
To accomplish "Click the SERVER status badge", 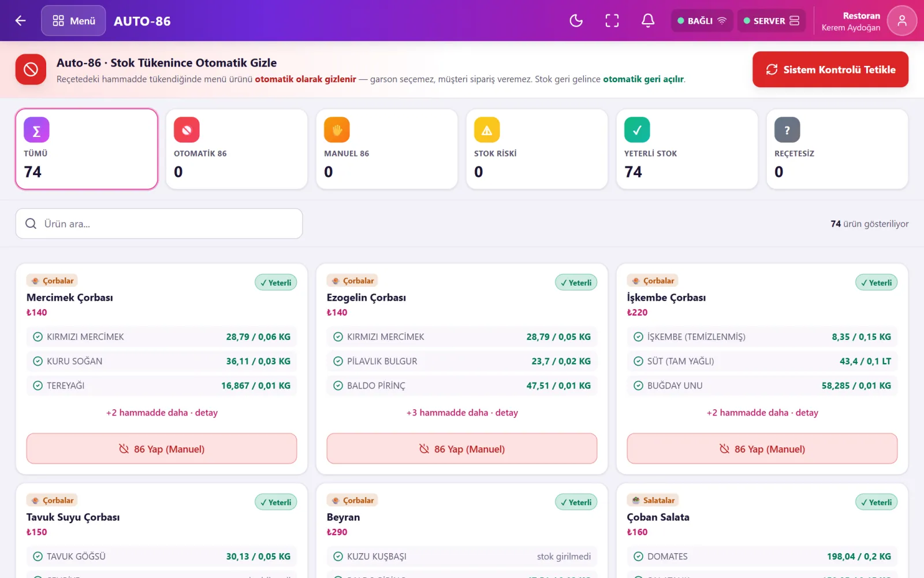I will [x=771, y=21].
